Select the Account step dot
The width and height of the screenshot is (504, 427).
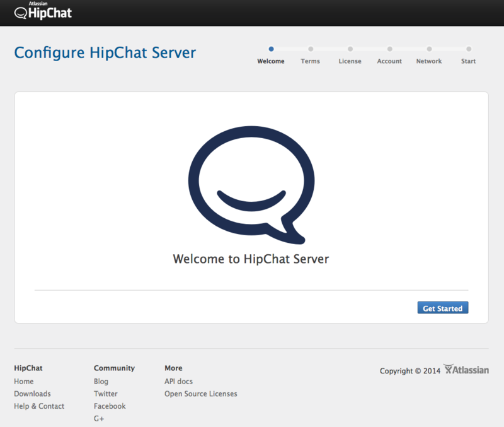point(389,49)
